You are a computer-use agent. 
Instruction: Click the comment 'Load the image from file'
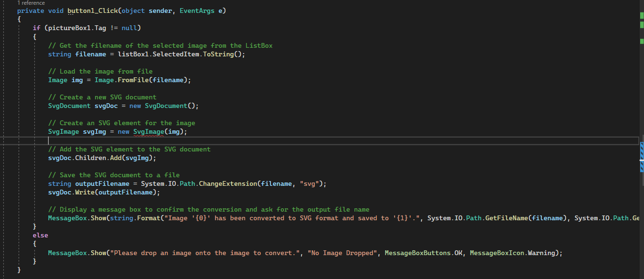106,71
